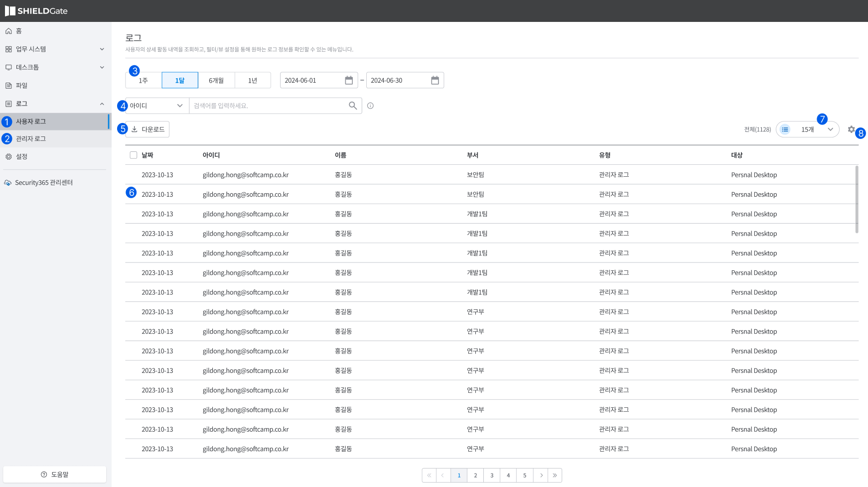Click the 데스크톱 monitor icon

8,67
